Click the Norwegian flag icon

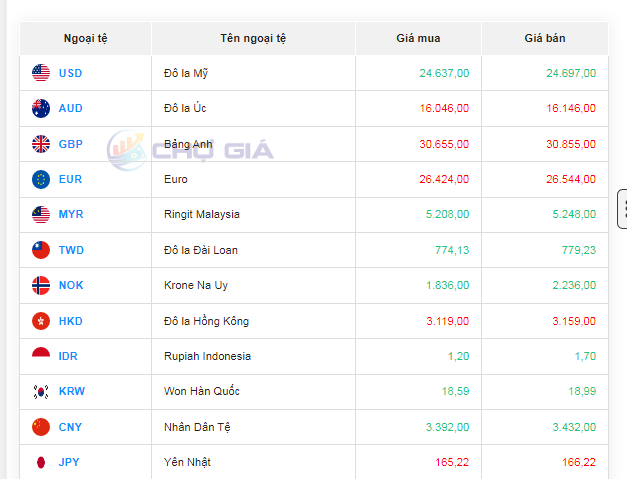click(41, 285)
